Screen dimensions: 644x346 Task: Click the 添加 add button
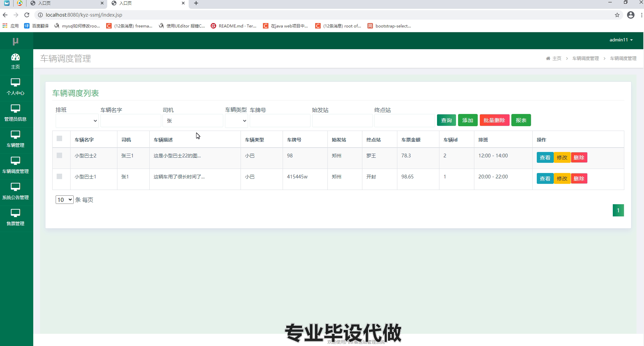coord(468,120)
